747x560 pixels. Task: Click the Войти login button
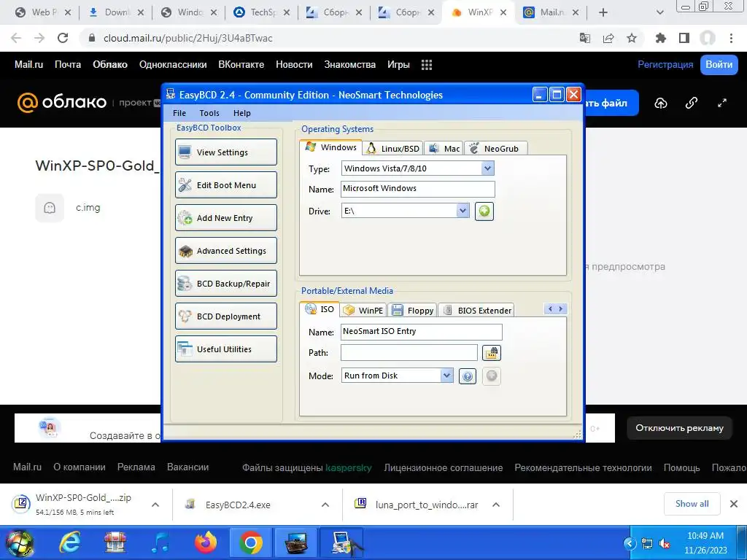click(x=719, y=65)
